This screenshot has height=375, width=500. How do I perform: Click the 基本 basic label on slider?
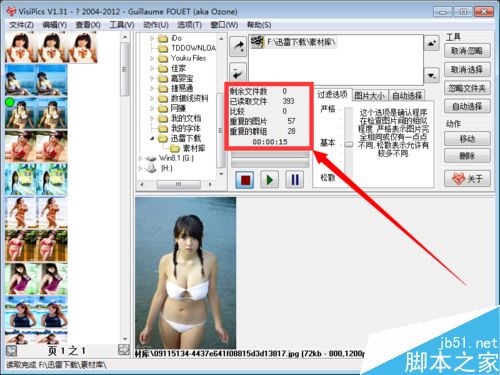pos(327,143)
